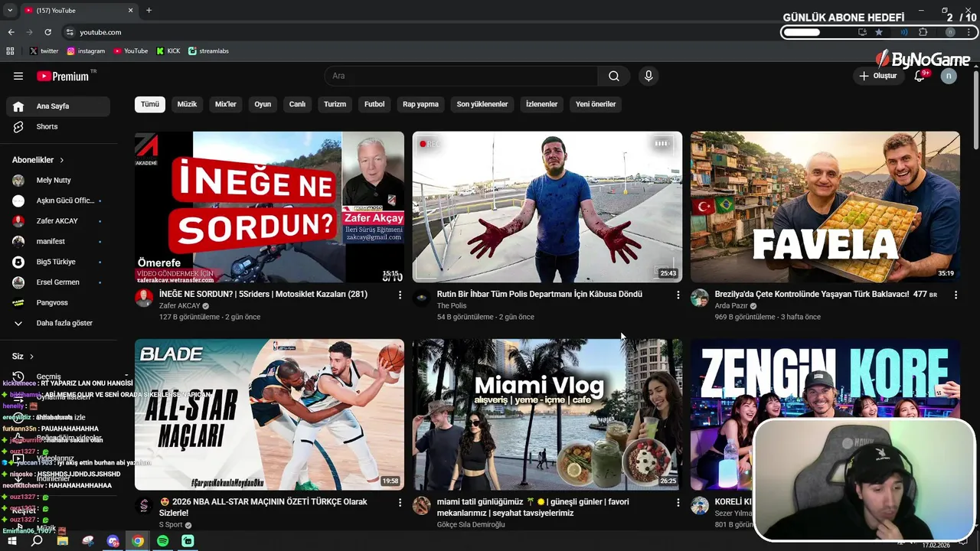Go back with the browser back arrow
Image resolution: width=980 pixels, height=551 pixels.
(11, 32)
